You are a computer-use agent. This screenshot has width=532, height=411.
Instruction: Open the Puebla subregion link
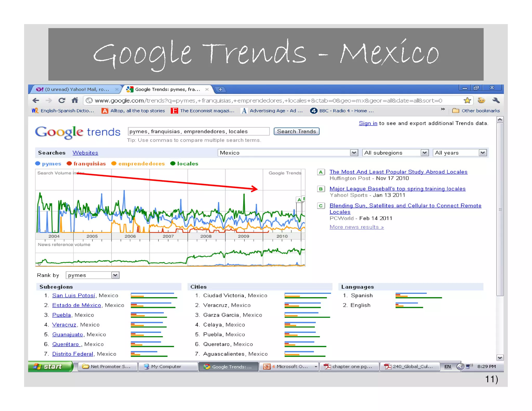click(x=62, y=315)
